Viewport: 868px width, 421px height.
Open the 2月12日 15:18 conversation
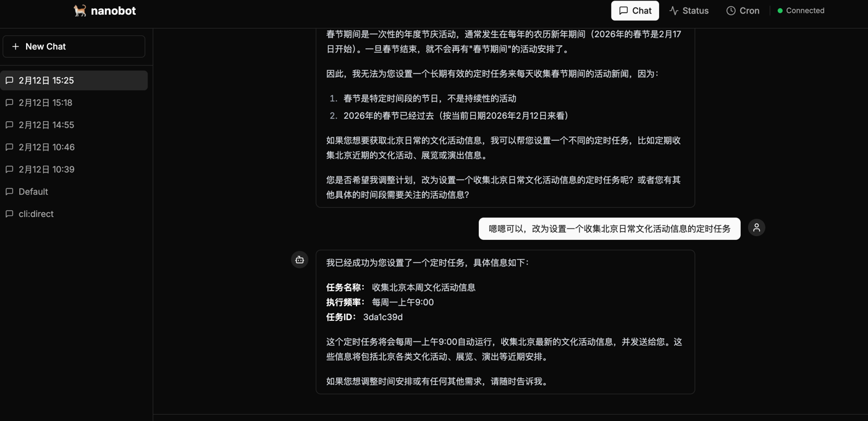74,103
